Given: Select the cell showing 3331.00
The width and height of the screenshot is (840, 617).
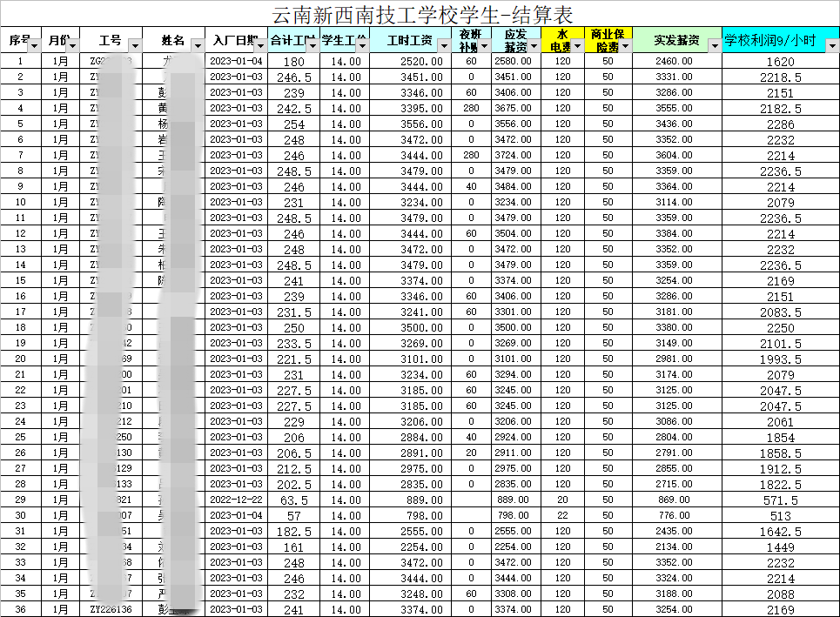Looking at the screenshot, I should tap(677, 77).
